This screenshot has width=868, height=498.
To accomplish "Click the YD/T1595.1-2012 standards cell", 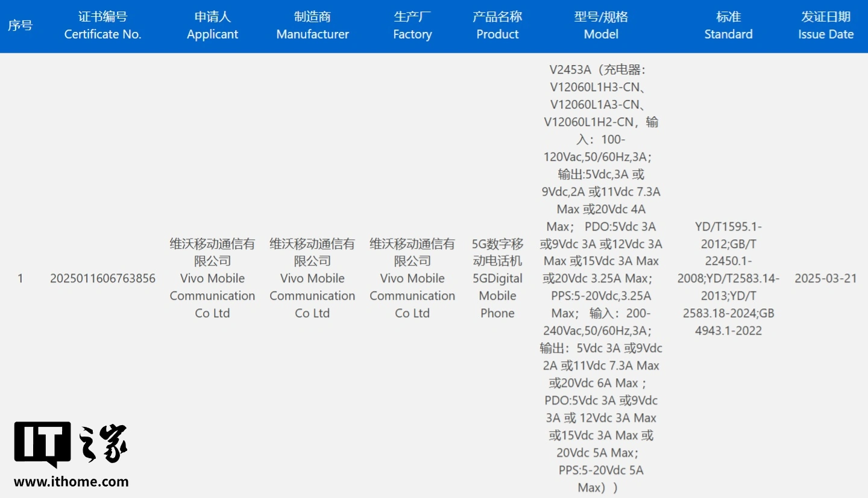I will (728, 278).
